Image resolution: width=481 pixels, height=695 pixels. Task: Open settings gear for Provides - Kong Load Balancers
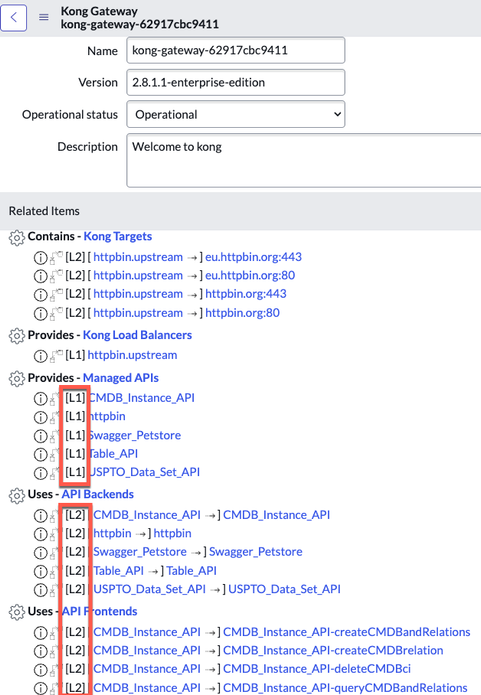point(17,336)
